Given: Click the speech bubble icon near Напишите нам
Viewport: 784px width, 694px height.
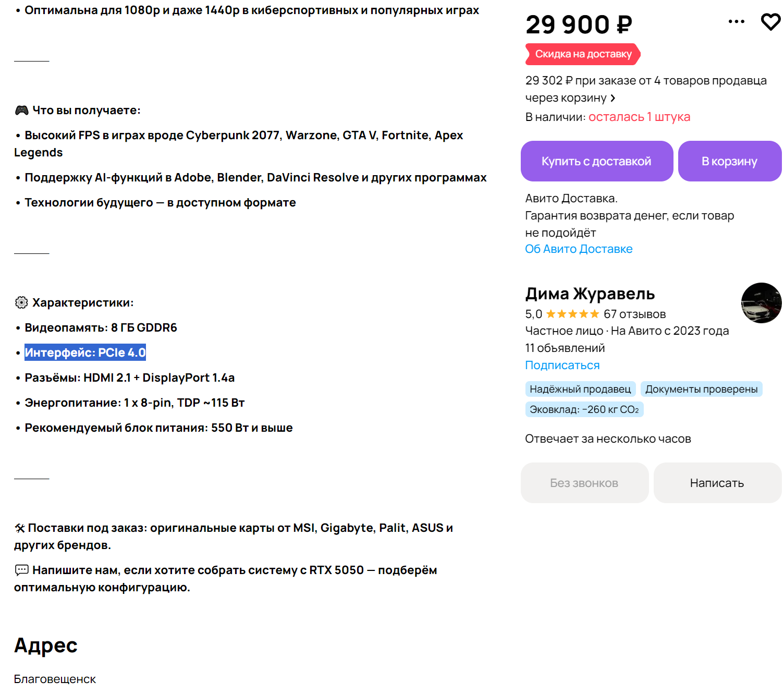Looking at the screenshot, I should tap(21, 570).
